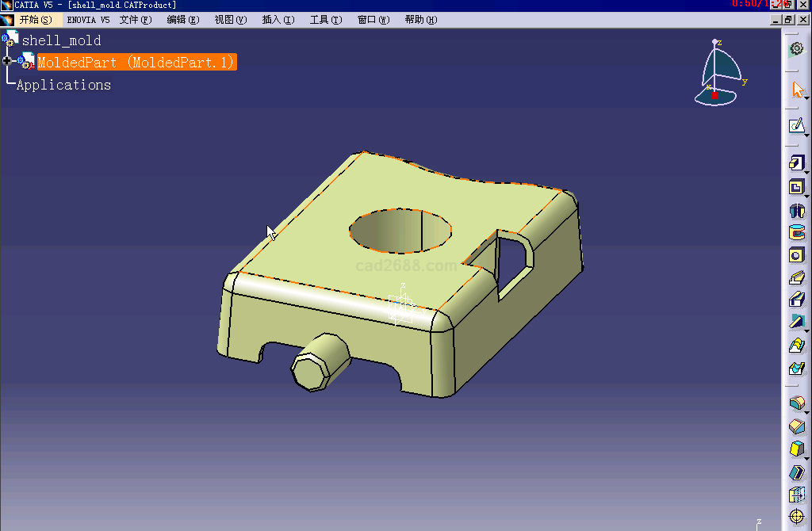Click the Applications tree entry
812x531 pixels.
coord(63,85)
